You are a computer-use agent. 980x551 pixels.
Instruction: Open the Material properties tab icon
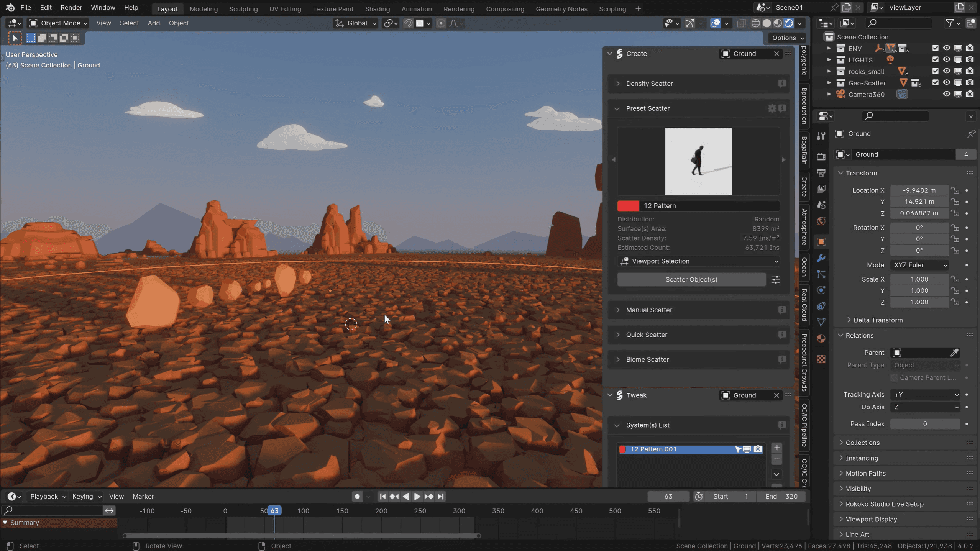point(821,338)
